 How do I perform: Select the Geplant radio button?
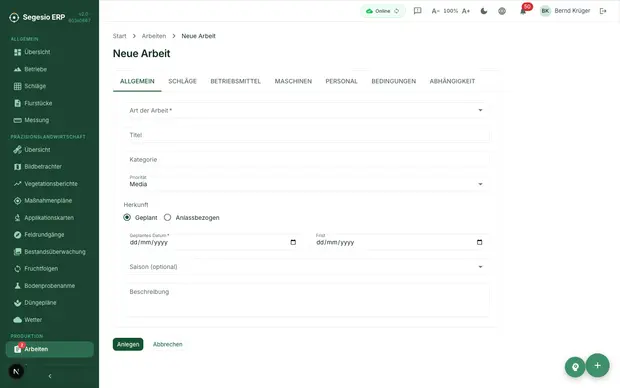pos(127,218)
